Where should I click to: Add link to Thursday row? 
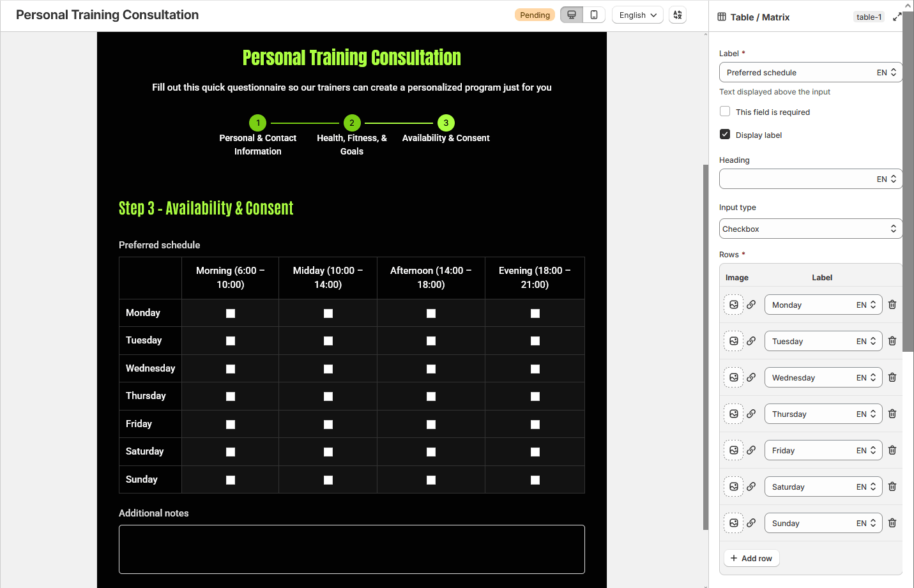pyautogui.click(x=751, y=414)
